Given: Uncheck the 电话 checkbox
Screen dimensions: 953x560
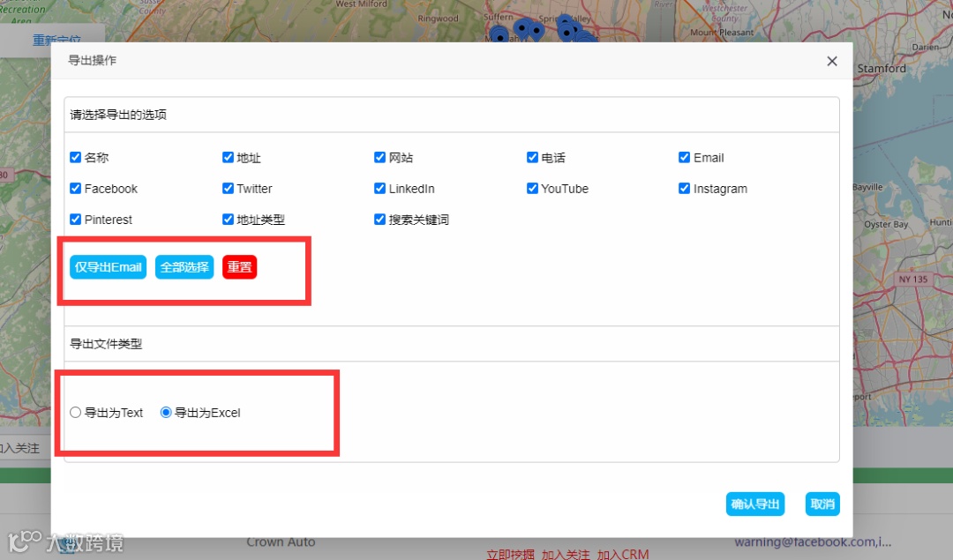Looking at the screenshot, I should click(532, 157).
